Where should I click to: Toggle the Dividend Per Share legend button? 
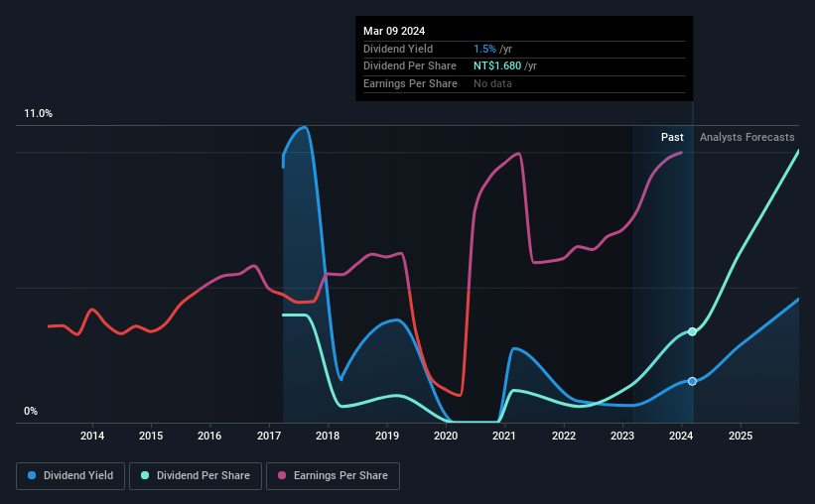pyautogui.click(x=196, y=476)
